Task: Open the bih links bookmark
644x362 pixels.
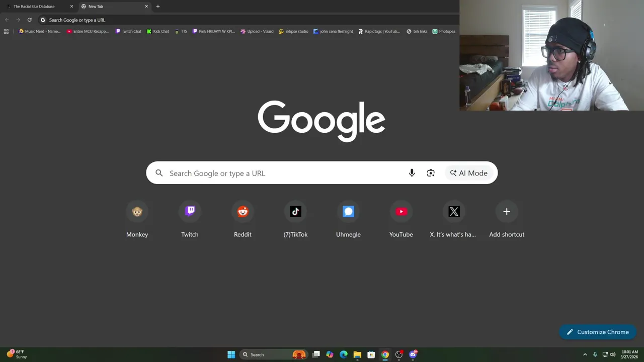Action: tap(417, 31)
